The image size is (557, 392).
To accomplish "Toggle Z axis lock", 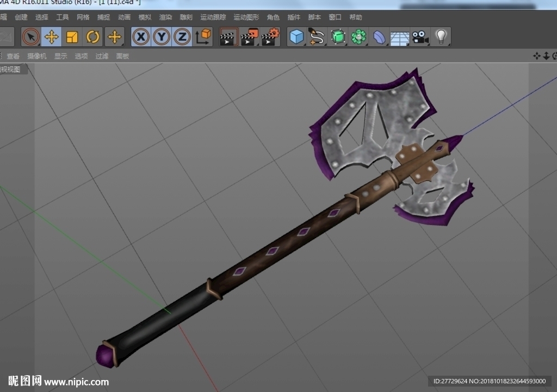I will click(x=182, y=37).
